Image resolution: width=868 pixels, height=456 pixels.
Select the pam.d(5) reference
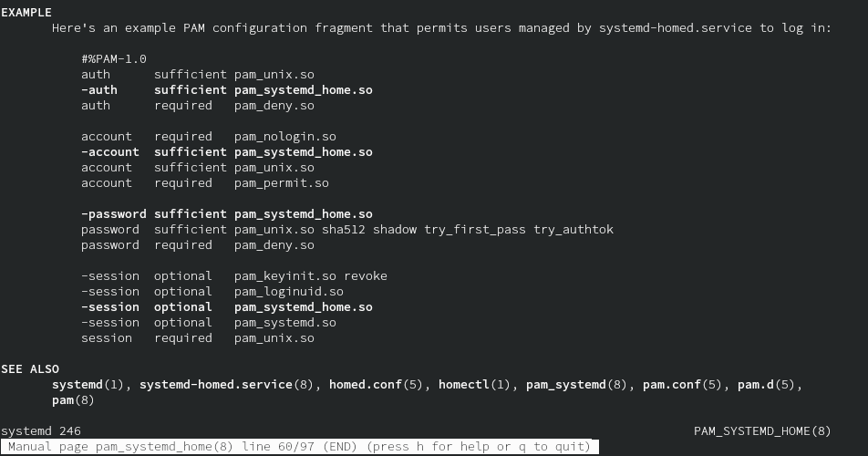coord(770,385)
